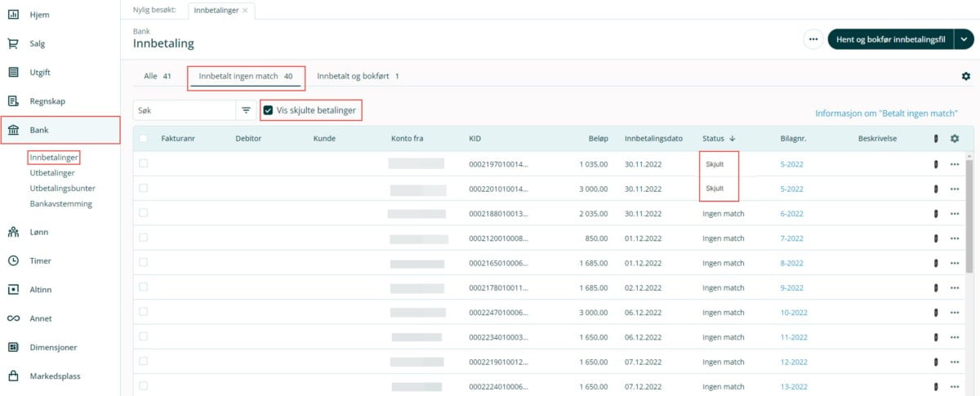Click the table column settings gear
980x396 pixels.
coord(954,139)
